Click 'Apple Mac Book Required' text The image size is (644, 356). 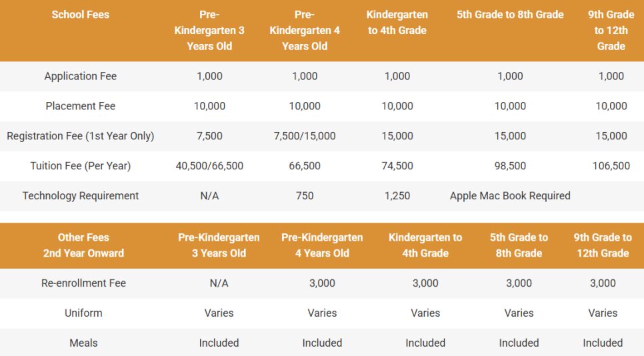[510, 196]
